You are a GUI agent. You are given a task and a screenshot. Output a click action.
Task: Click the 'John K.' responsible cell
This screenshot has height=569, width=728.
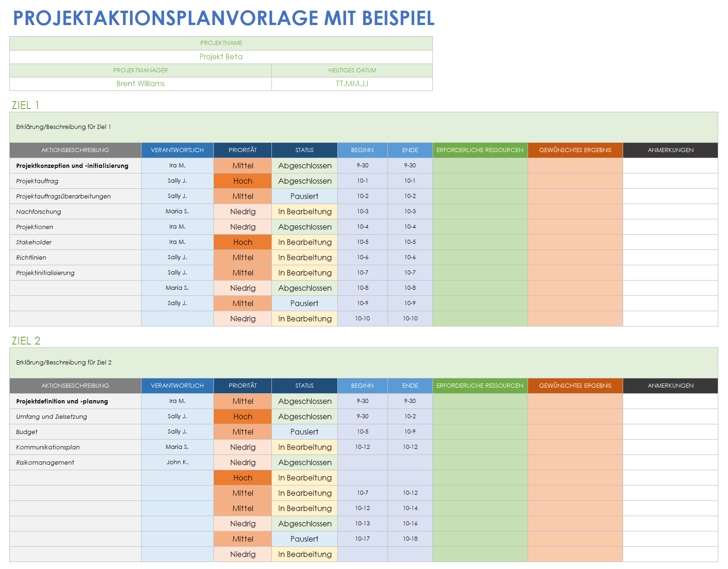pyautogui.click(x=177, y=462)
